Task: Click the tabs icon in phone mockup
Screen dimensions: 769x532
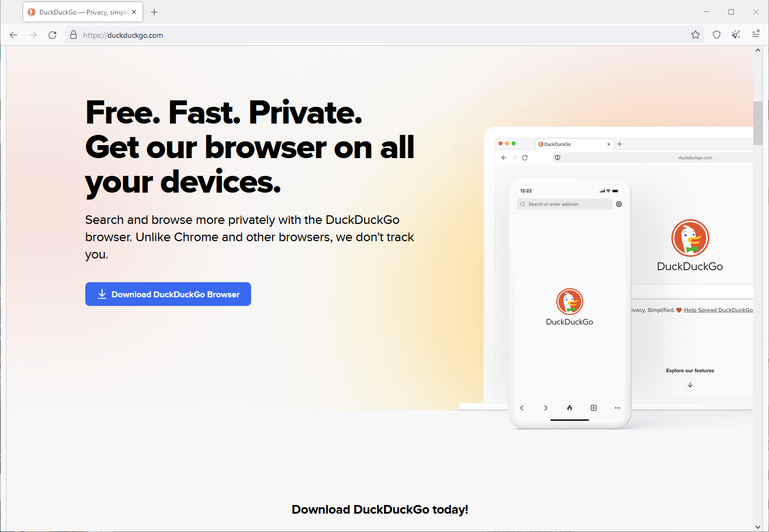Action: tap(593, 408)
